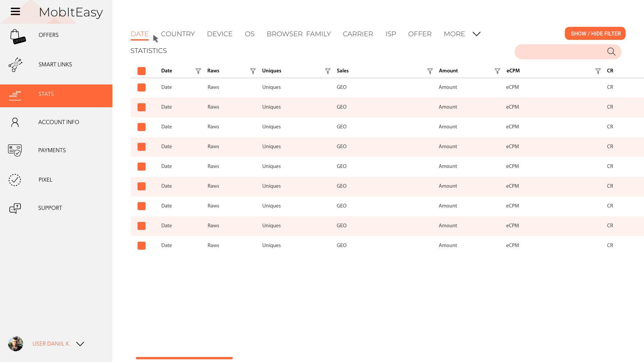Click the horizontal orange scrollbar thumb
Image resolution: width=644 pixels, height=362 pixels.
184,358
